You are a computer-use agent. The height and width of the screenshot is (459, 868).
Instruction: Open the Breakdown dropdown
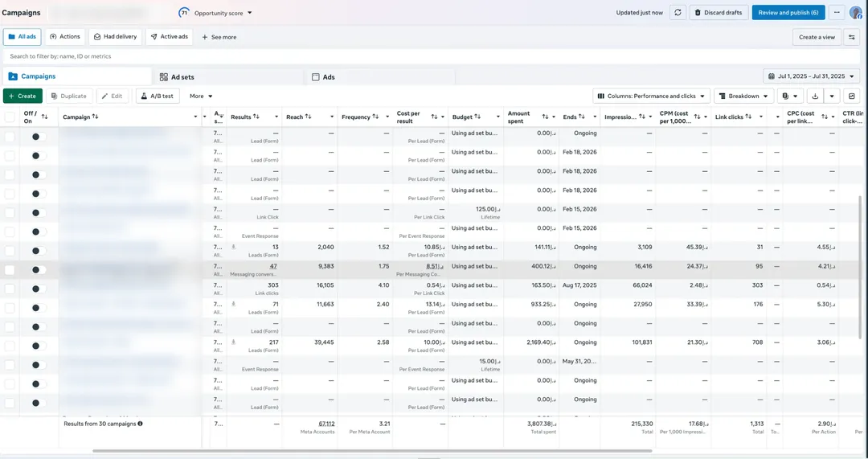click(743, 96)
